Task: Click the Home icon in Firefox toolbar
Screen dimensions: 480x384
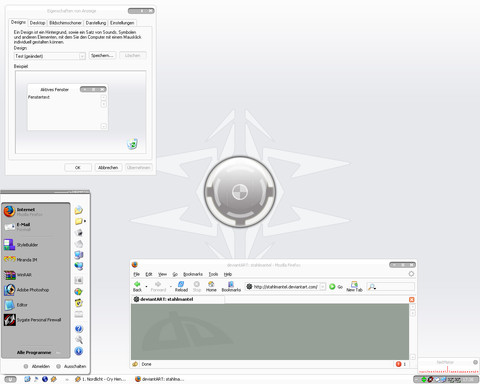Action: point(211,284)
